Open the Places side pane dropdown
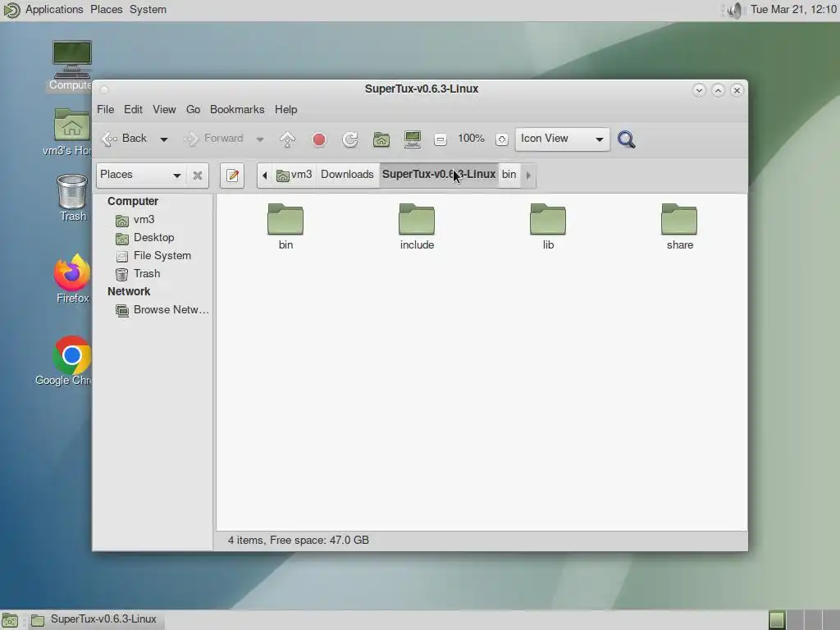This screenshot has width=840, height=630. point(140,175)
